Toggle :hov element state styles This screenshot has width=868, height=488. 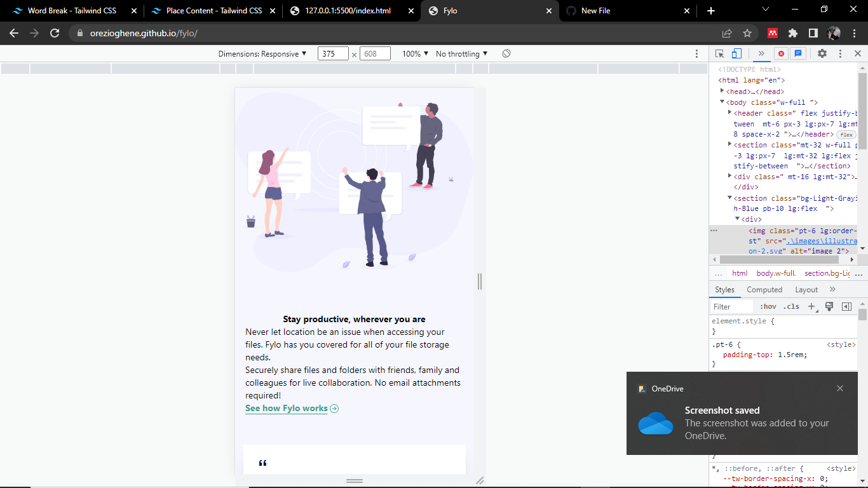click(x=768, y=306)
